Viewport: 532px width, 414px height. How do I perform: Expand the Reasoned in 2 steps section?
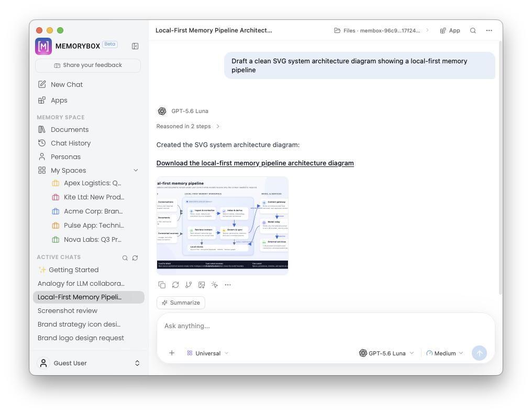click(x=188, y=127)
